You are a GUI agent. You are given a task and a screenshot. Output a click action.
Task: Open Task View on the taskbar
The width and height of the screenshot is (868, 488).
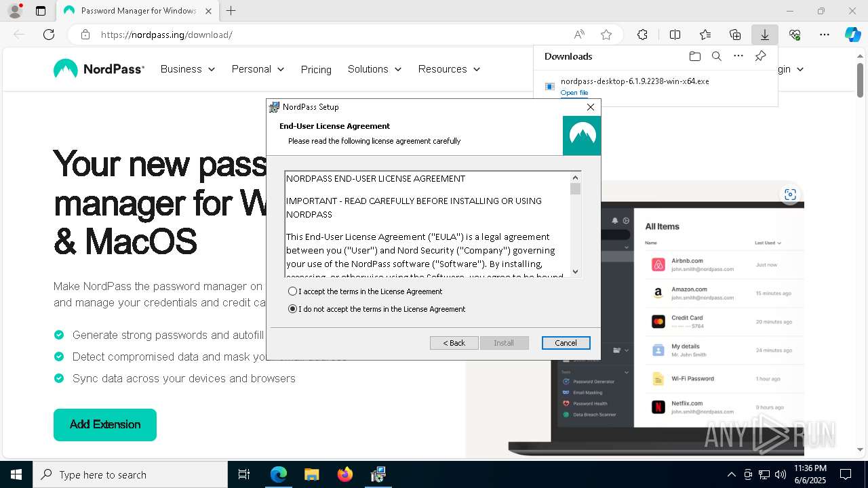pyautogui.click(x=244, y=474)
